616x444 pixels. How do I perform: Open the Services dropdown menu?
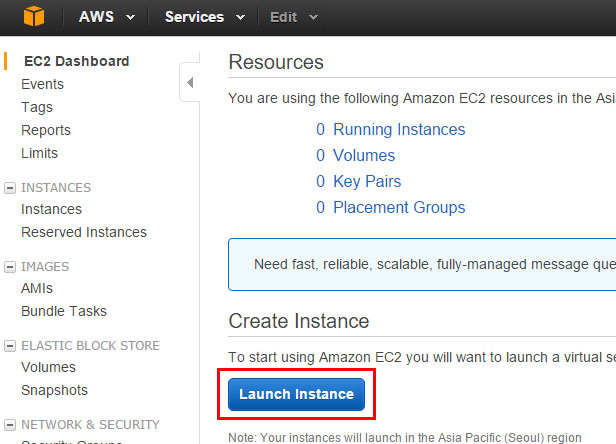click(205, 17)
